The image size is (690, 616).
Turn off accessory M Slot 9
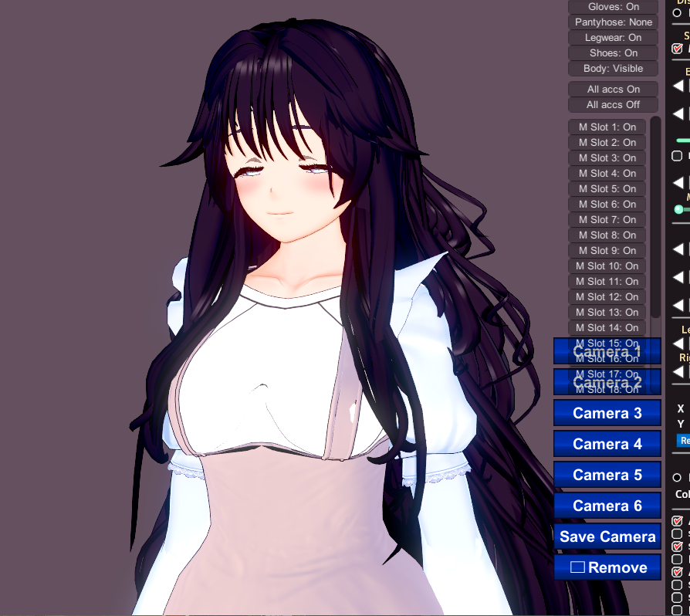tap(607, 251)
